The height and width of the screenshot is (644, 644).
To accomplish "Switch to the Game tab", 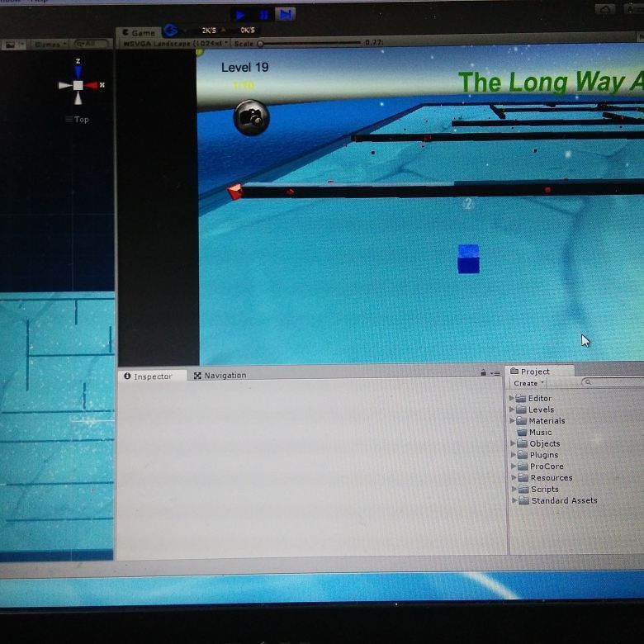I will click(139, 32).
